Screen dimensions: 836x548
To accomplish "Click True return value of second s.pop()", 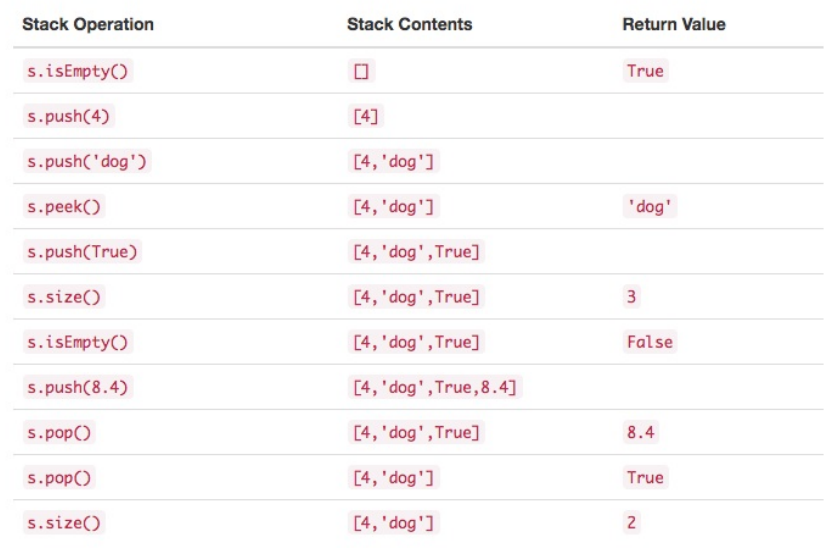I will coord(645,478).
